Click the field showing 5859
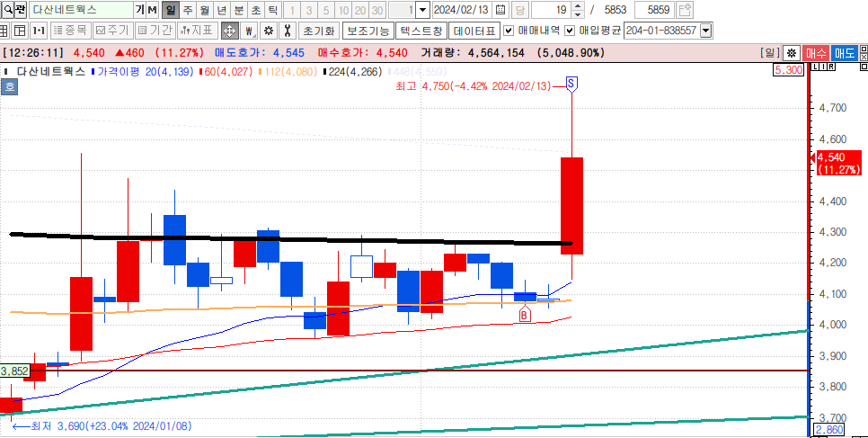The width and height of the screenshot is (868, 438). (x=654, y=9)
